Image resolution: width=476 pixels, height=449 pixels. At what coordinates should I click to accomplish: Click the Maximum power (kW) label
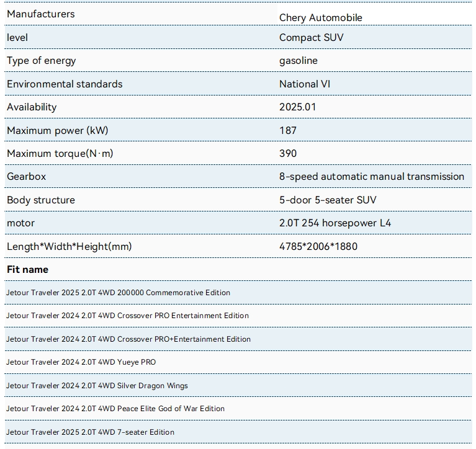click(57, 130)
